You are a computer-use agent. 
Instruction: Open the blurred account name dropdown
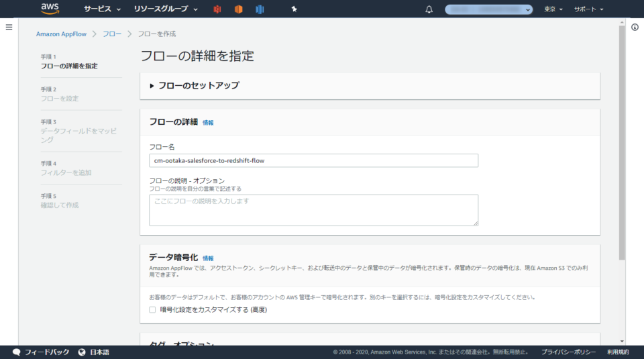click(489, 9)
